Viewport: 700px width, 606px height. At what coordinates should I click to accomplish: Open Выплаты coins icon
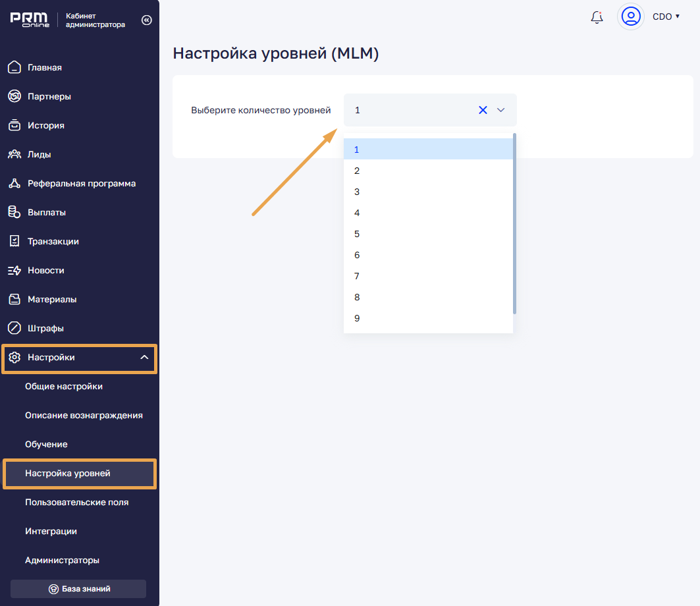coord(14,212)
